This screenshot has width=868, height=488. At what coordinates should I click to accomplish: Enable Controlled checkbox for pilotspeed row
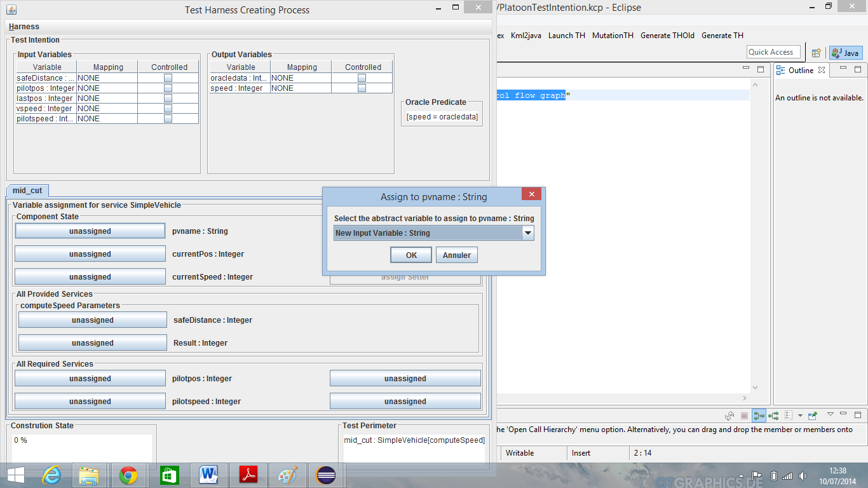168,119
